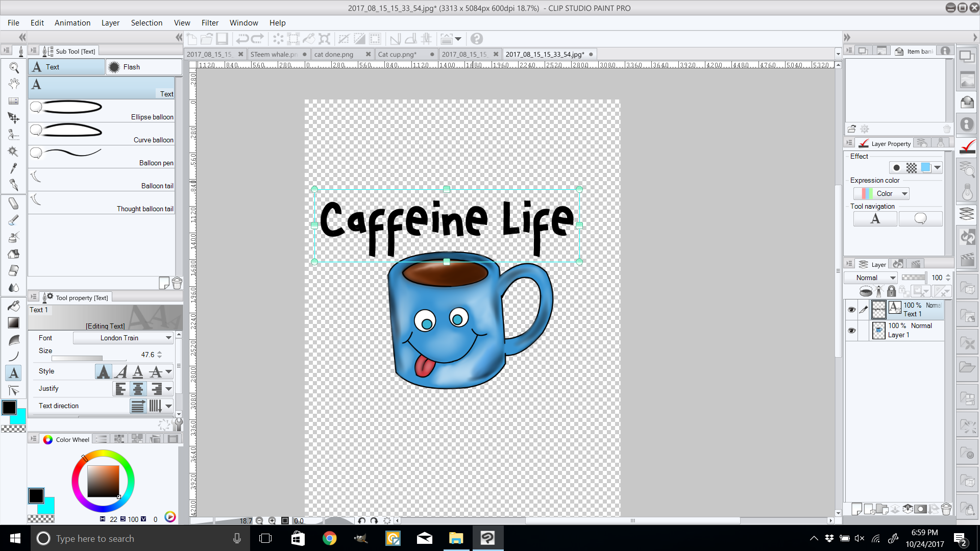Viewport: 980px width, 551px height.
Task: Select the Auto select magic wand tool
Action: click(x=14, y=152)
